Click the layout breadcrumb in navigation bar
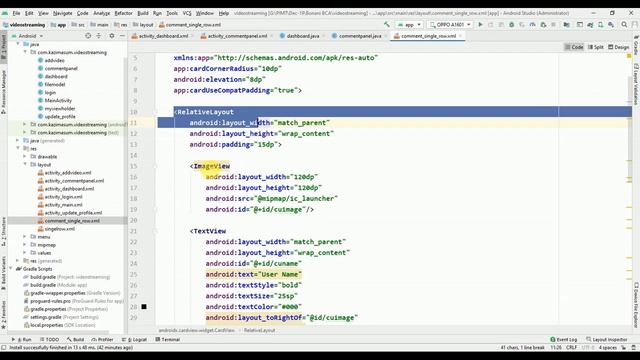This screenshot has width=640, height=360. point(146,25)
